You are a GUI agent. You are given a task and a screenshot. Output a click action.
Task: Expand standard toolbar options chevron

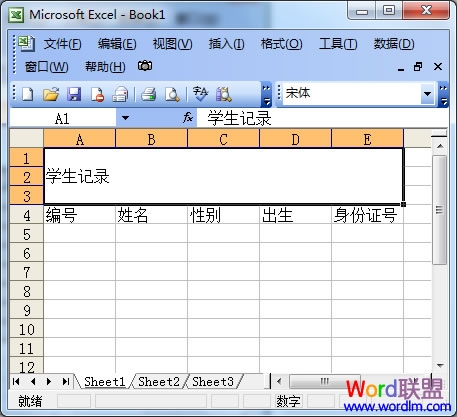(x=266, y=95)
